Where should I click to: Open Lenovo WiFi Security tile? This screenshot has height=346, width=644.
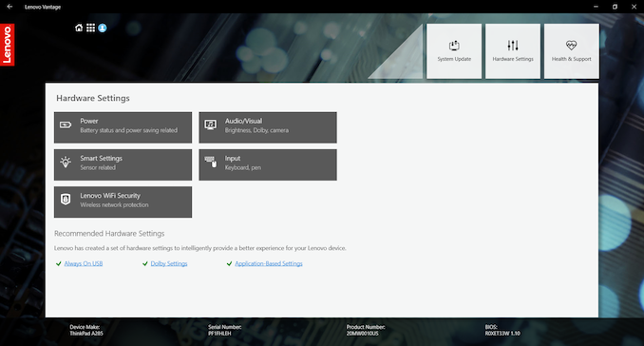pos(123,202)
